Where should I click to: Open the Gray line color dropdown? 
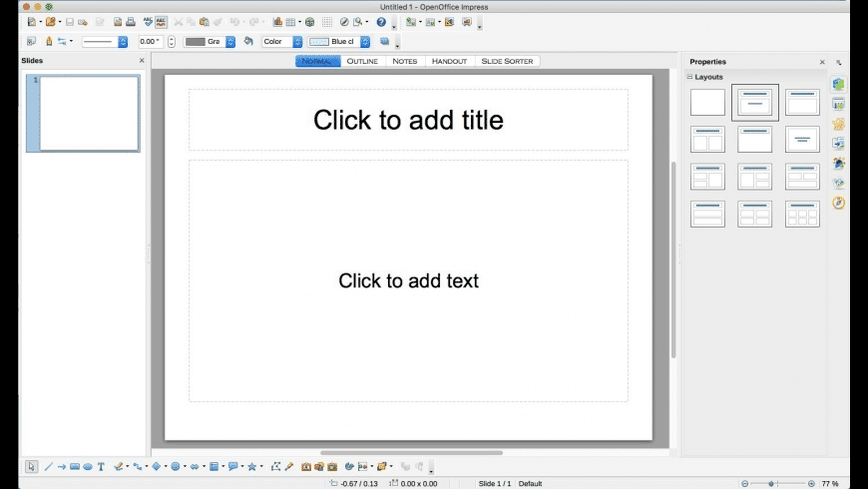[x=230, y=42]
